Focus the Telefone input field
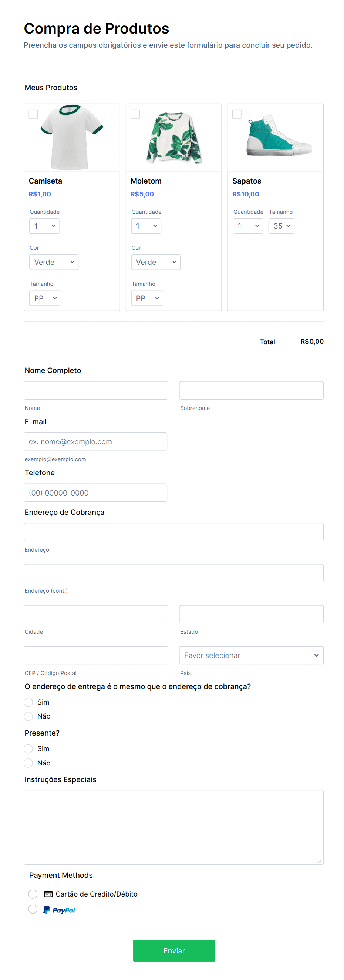Screen dimensions: 344x980 [95, 492]
